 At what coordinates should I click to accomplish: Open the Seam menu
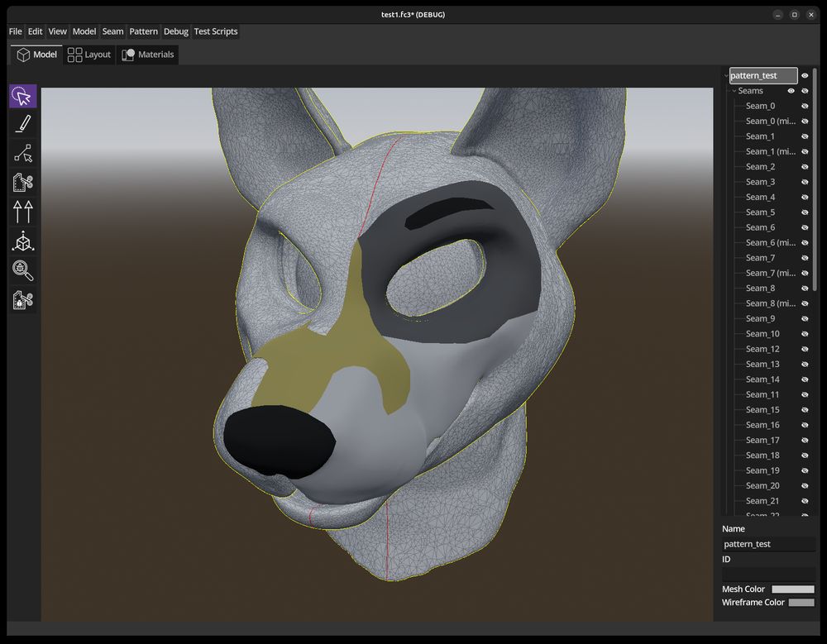click(x=112, y=31)
